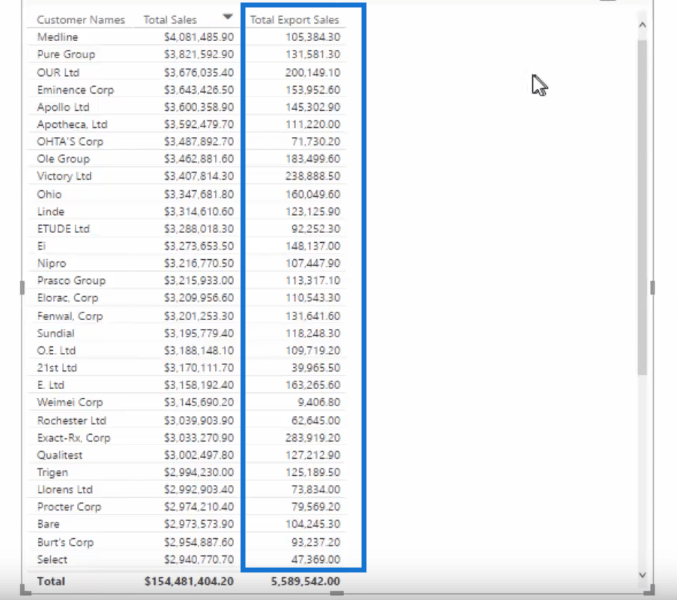677x600 pixels.
Task: Click the $3,347,681.80 Total Sales value
Action: (x=199, y=194)
